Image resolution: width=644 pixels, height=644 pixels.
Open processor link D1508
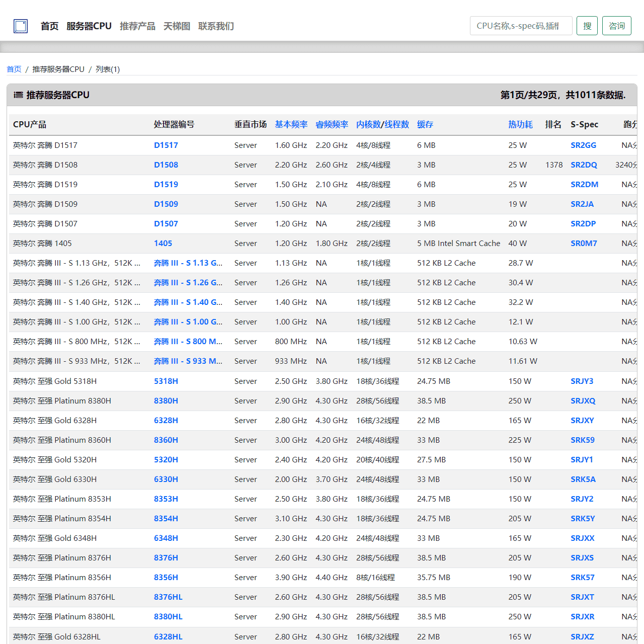pyautogui.click(x=166, y=165)
